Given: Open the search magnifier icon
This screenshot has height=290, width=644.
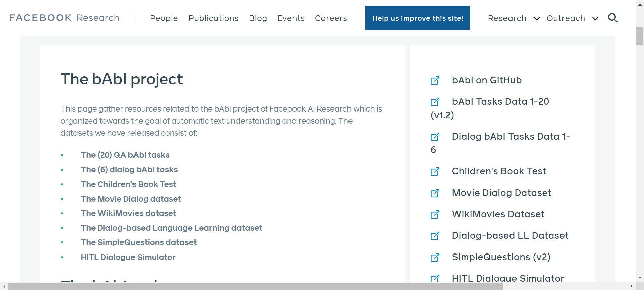Looking at the screenshot, I should (613, 18).
